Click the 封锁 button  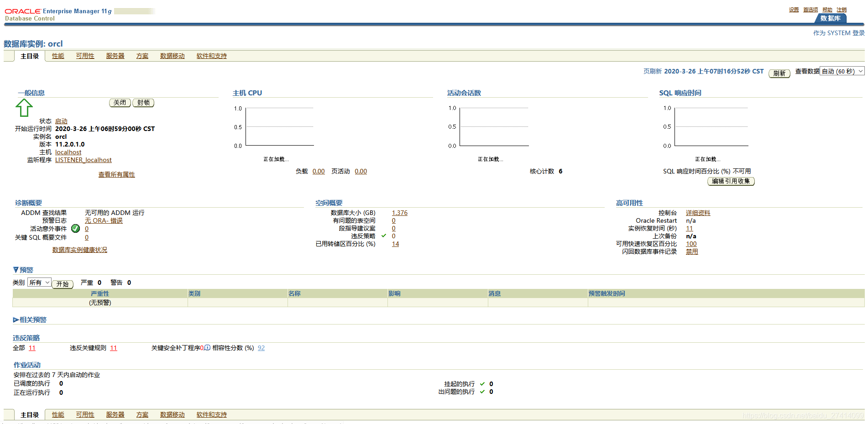point(143,103)
